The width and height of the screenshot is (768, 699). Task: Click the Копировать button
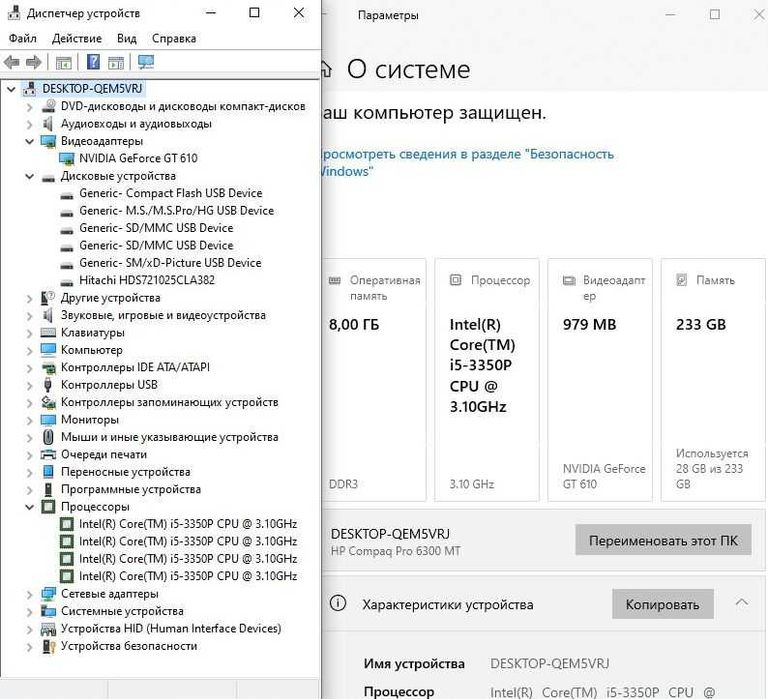pyautogui.click(x=662, y=604)
